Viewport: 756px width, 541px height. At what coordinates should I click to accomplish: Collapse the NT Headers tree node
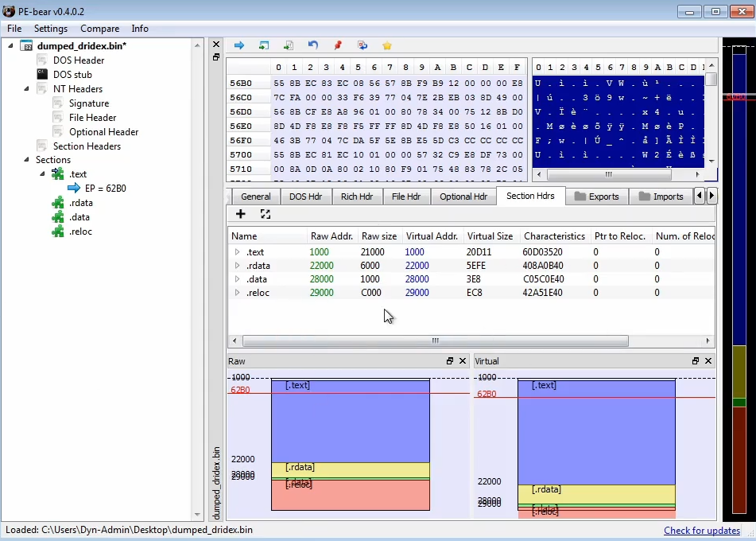click(28, 89)
